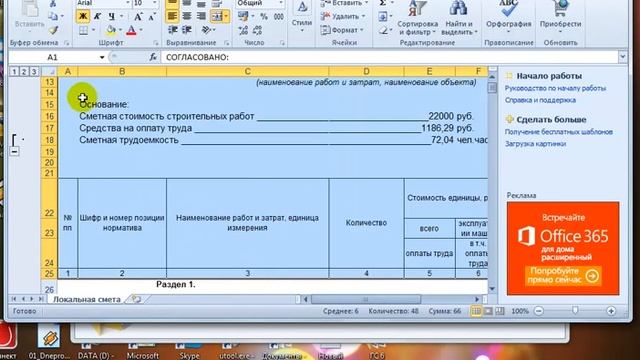Select outline level 2 button
640x360 pixels.
tap(24, 72)
